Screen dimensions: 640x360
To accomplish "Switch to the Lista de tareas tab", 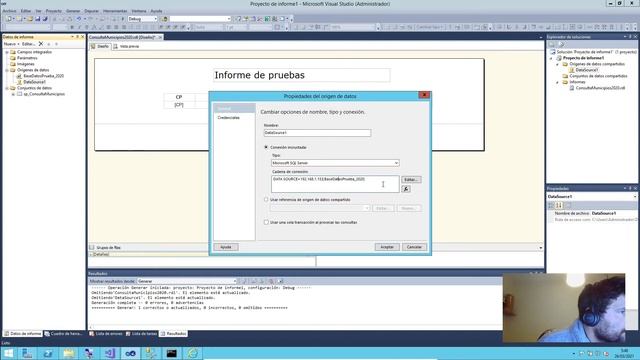I will [141, 334].
